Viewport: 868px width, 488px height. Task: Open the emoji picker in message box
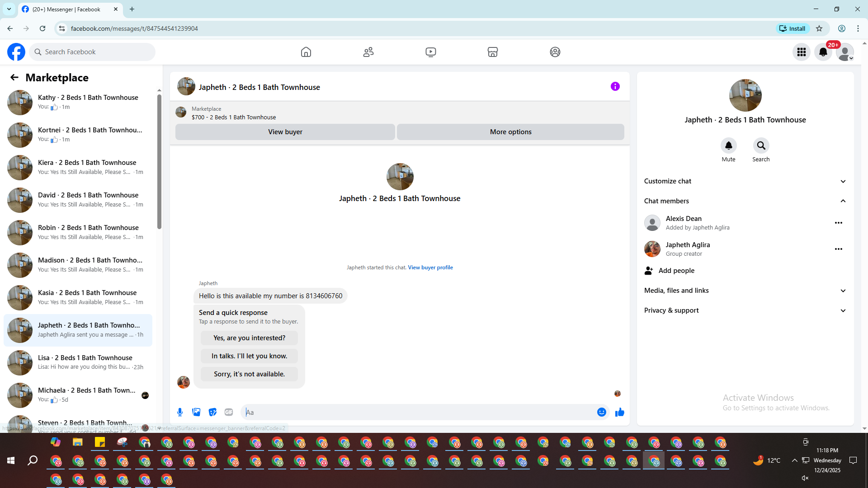601,412
